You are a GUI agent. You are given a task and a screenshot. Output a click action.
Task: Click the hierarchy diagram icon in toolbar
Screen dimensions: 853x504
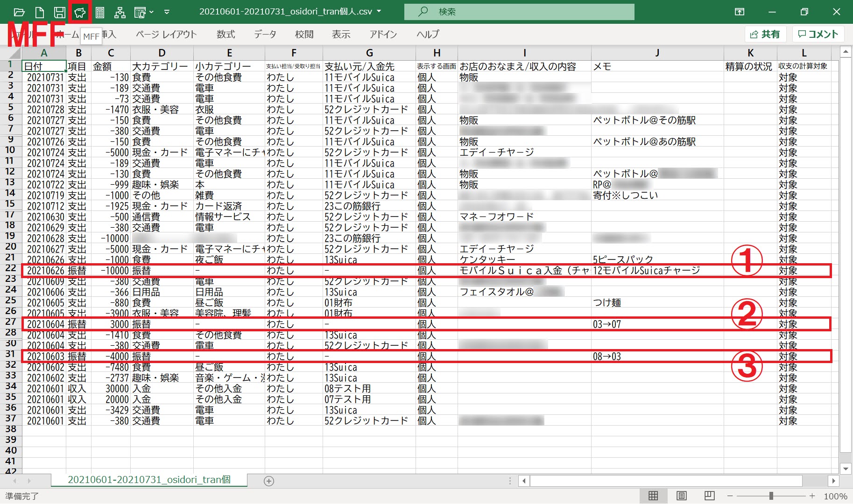(120, 12)
